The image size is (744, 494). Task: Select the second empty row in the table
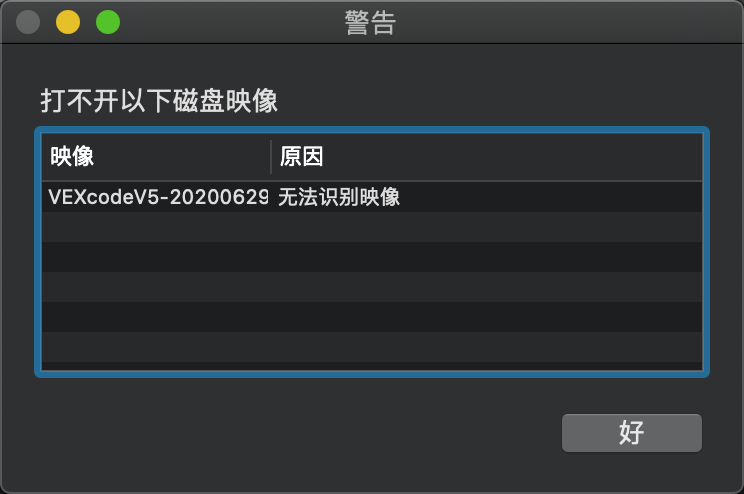[372, 257]
